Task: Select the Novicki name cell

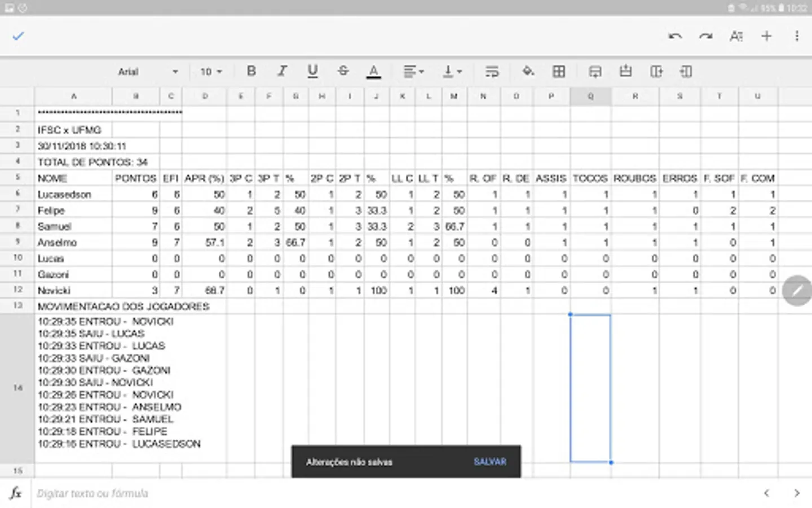Action: [x=73, y=291]
